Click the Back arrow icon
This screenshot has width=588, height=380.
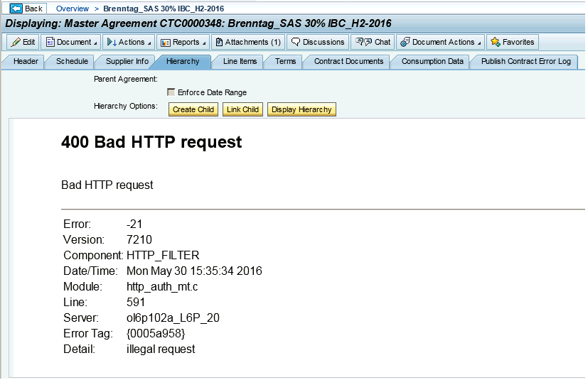click(16, 9)
